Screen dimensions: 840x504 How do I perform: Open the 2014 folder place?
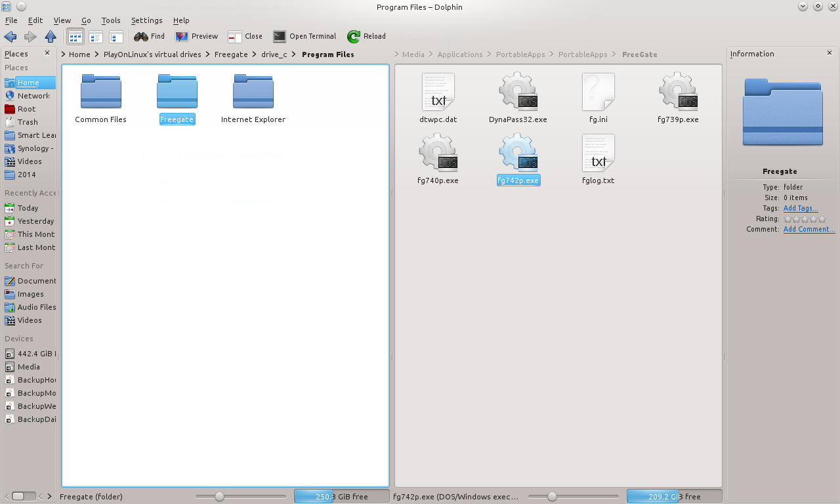tap(29, 175)
